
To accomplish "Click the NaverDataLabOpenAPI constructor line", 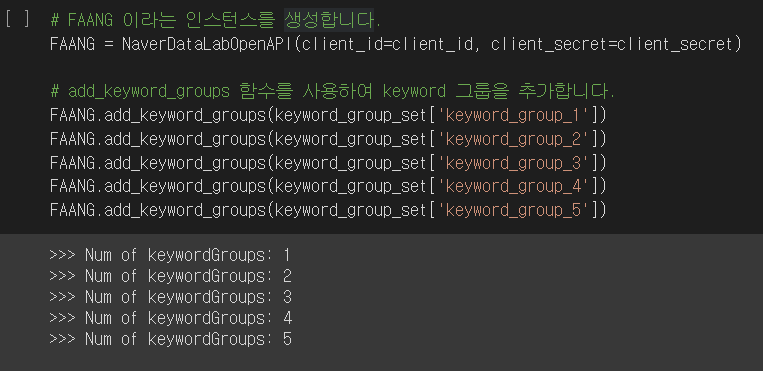I will point(396,44).
